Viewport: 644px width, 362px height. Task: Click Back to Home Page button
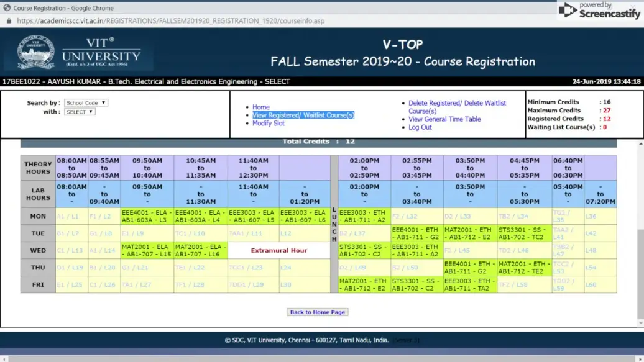318,312
